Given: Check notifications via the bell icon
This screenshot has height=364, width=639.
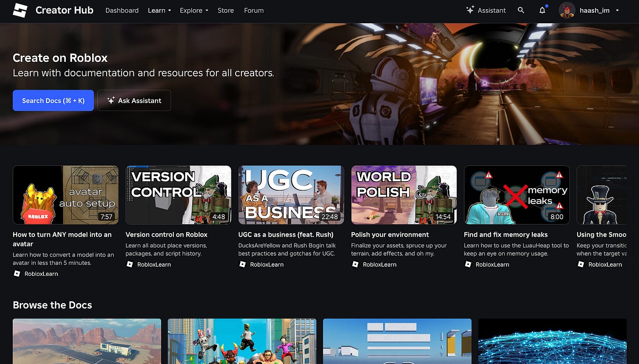Looking at the screenshot, I should click(542, 10).
